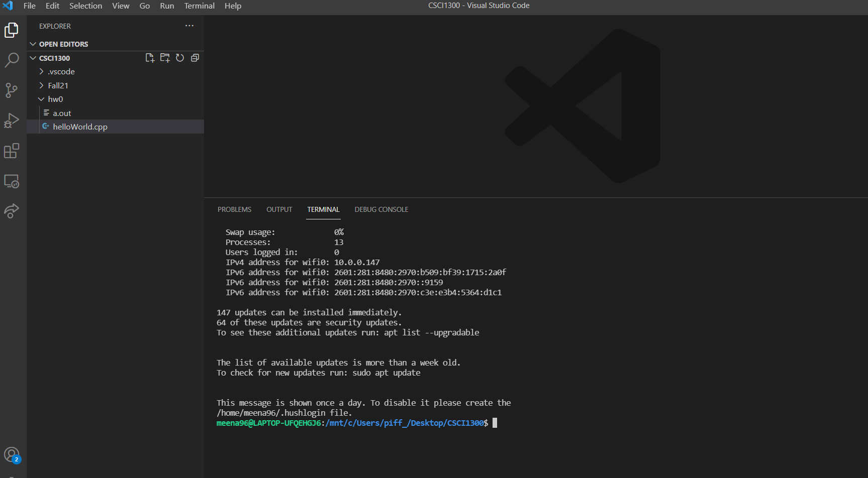Open the Remote Explorer view
The width and height of the screenshot is (868, 478).
click(12, 181)
